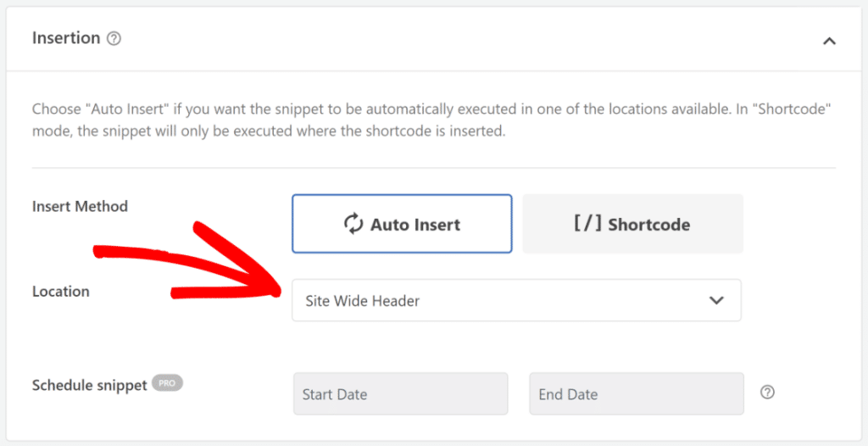Select the Auto Insert method
This screenshot has height=446, width=868.
(x=402, y=224)
